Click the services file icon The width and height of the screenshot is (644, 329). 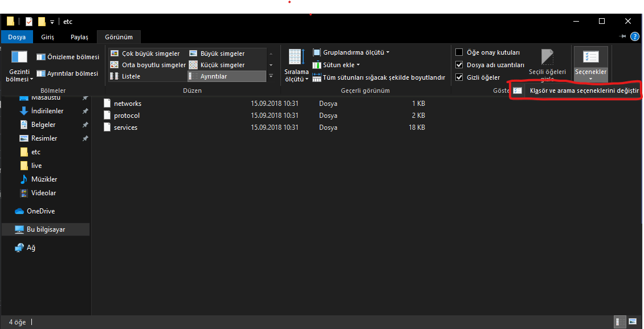click(107, 127)
